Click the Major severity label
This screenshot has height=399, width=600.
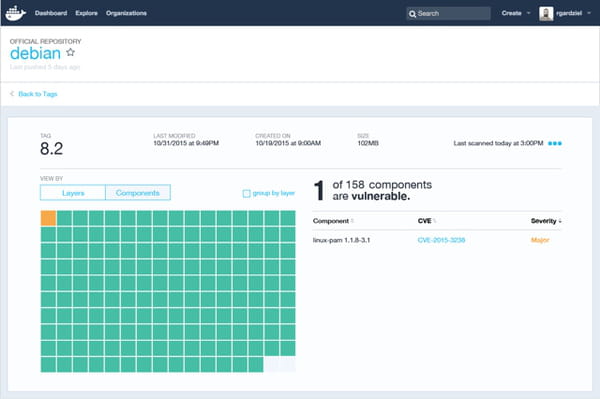[540, 240]
